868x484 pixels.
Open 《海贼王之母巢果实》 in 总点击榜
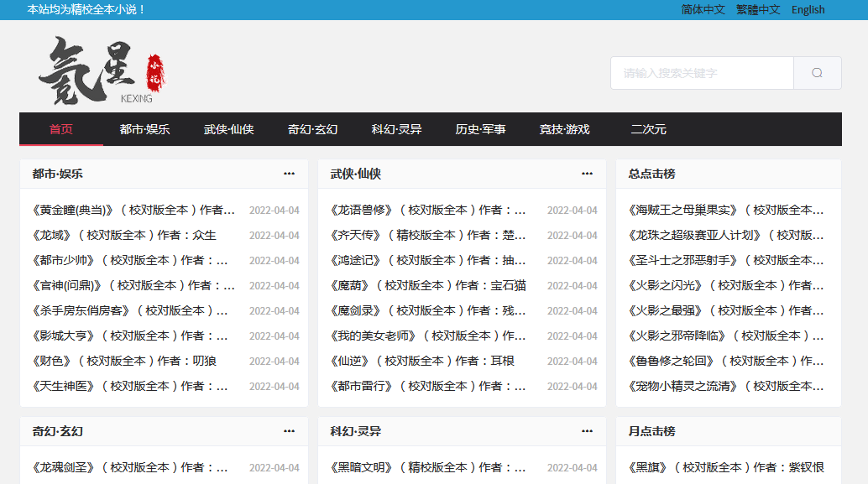(726, 211)
